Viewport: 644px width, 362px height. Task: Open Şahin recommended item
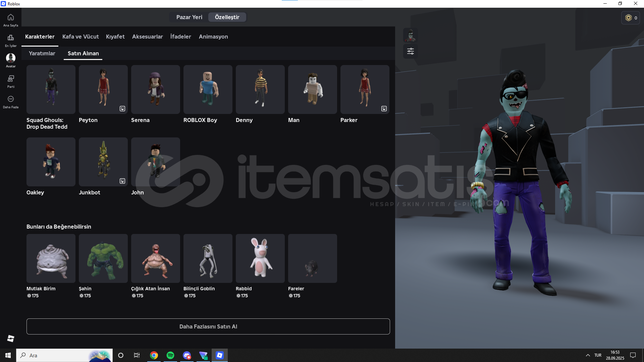click(103, 258)
